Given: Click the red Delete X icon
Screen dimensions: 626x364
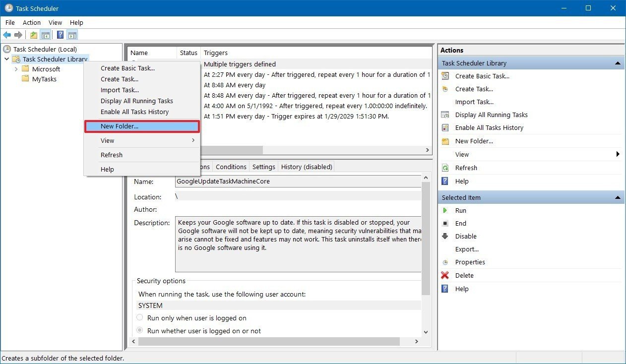Looking at the screenshot, I should pos(445,276).
